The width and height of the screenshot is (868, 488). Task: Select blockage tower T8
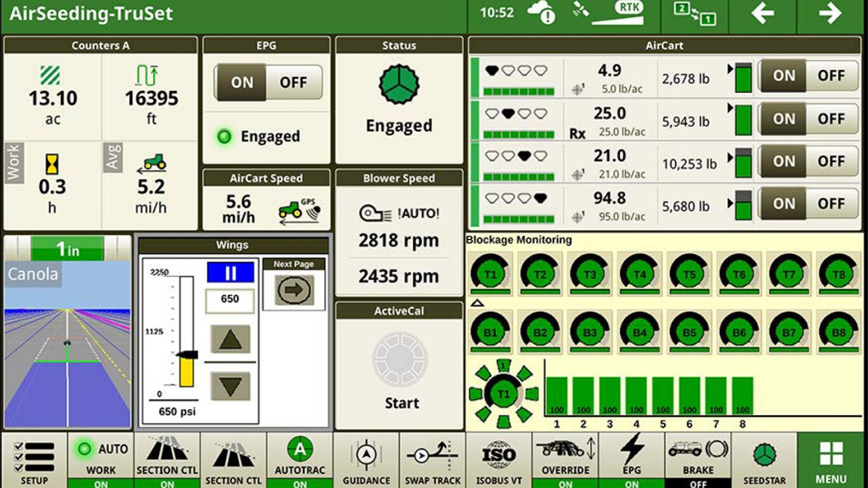coord(839,274)
